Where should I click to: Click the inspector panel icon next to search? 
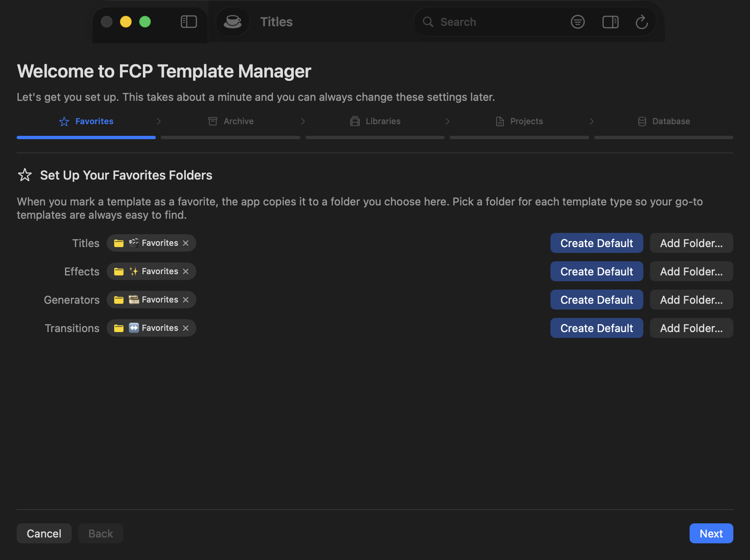pos(610,22)
